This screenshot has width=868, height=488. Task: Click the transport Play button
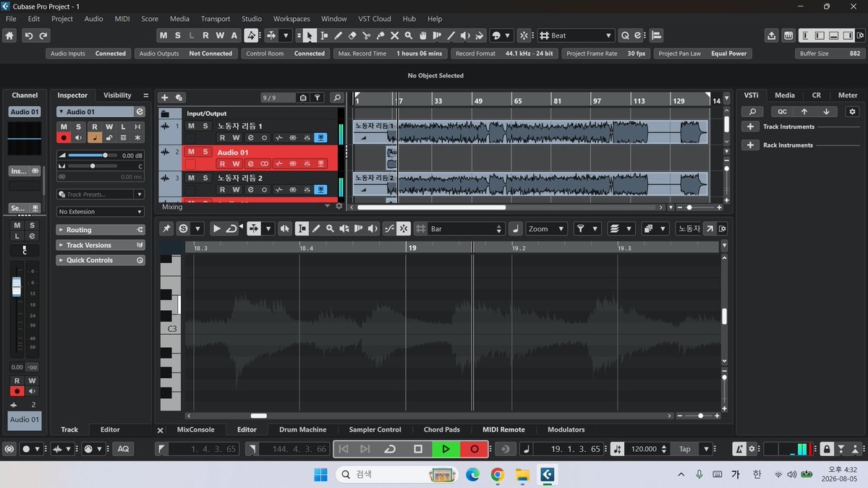pos(446,449)
